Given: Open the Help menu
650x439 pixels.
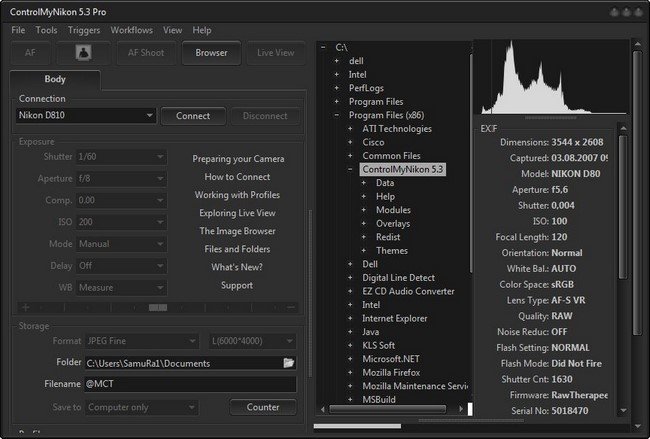Looking at the screenshot, I should (x=202, y=30).
